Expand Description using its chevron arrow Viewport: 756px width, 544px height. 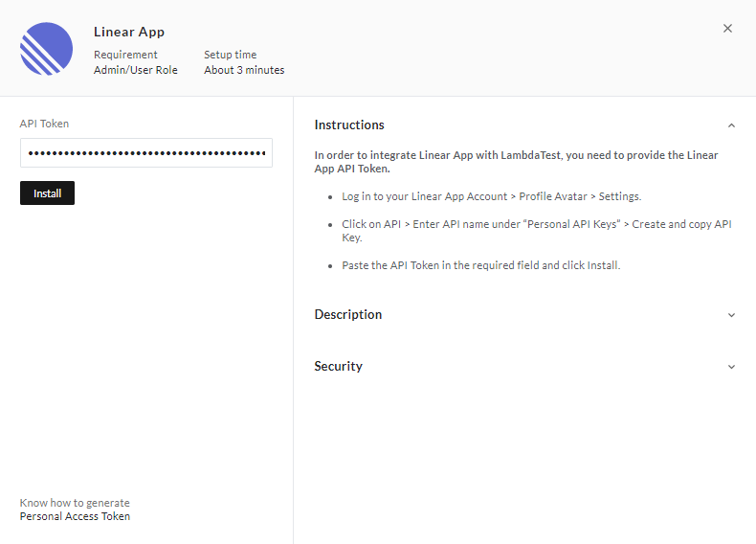731,315
